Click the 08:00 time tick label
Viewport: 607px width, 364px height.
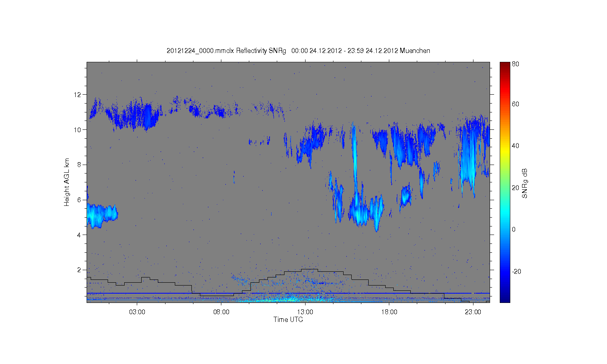(x=221, y=312)
